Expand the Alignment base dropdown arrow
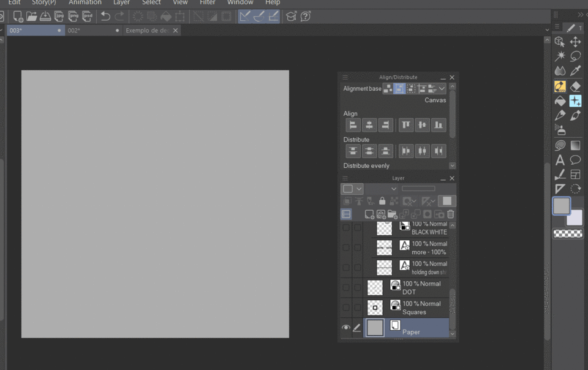The image size is (588, 370). [442, 89]
